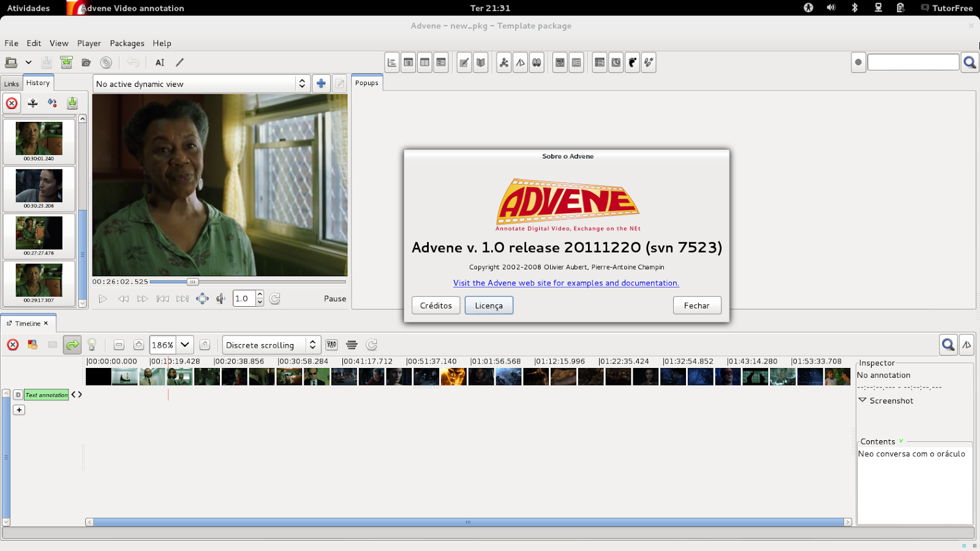
Task: Click the rewind button in player controls
Action: point(123,299)
